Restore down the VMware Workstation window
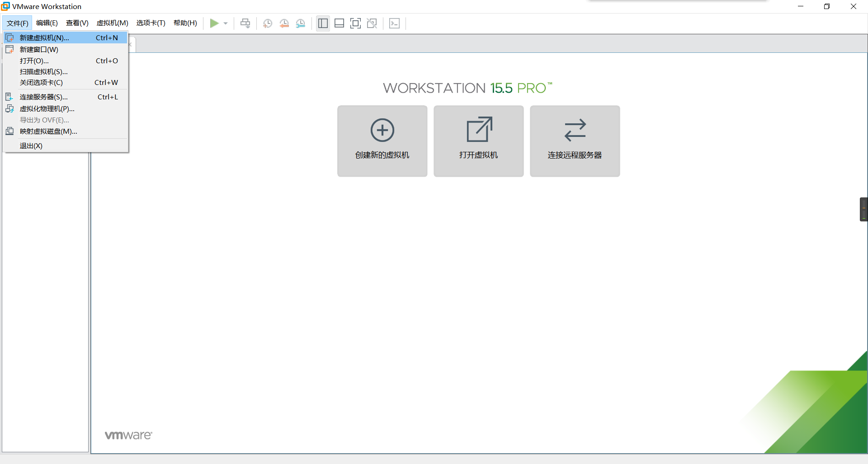 tap(827, 6)
